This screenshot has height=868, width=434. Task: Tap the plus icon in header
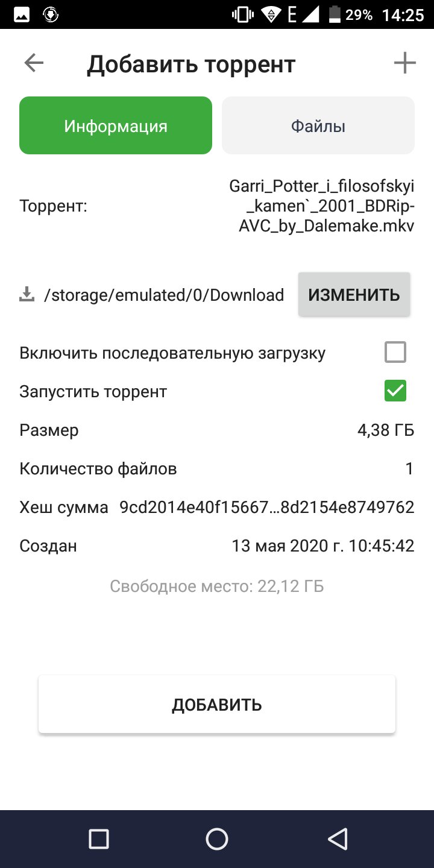point(404,63)
